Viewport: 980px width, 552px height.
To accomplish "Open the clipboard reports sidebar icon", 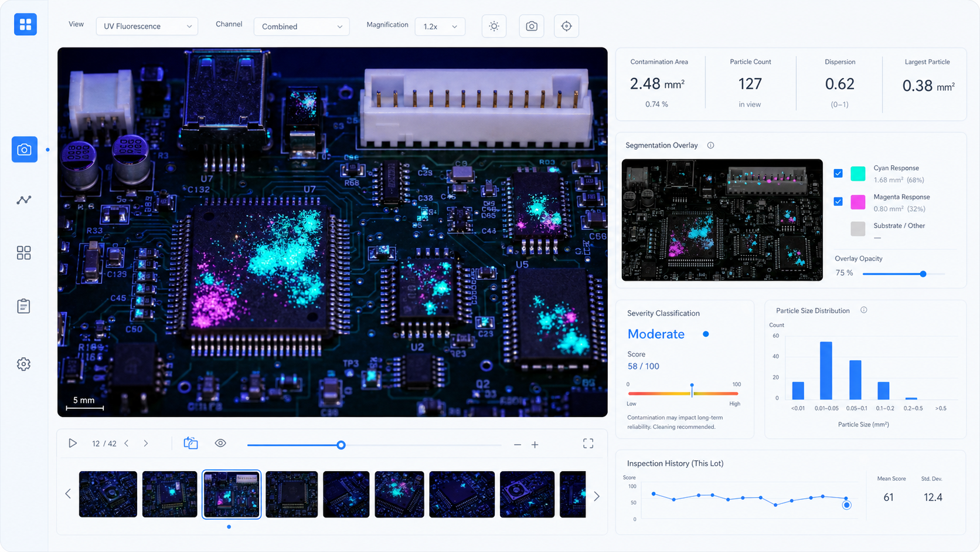I will pyautogui.click(x=24, y=306).
